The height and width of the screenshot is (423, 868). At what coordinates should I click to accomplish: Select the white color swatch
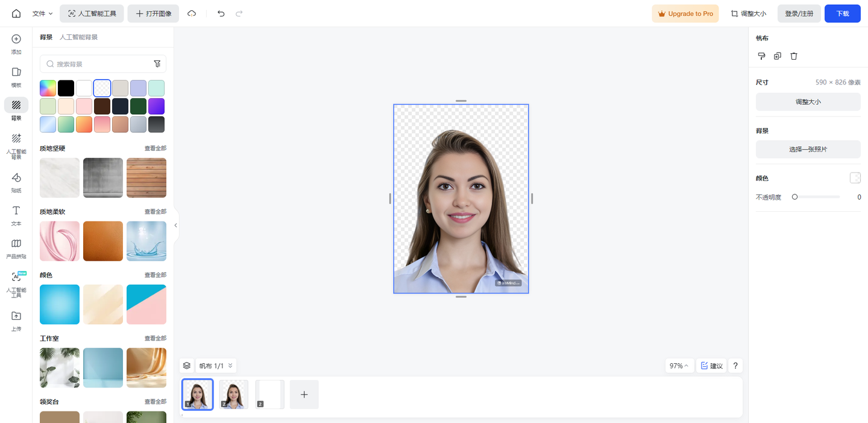(84, 88)
